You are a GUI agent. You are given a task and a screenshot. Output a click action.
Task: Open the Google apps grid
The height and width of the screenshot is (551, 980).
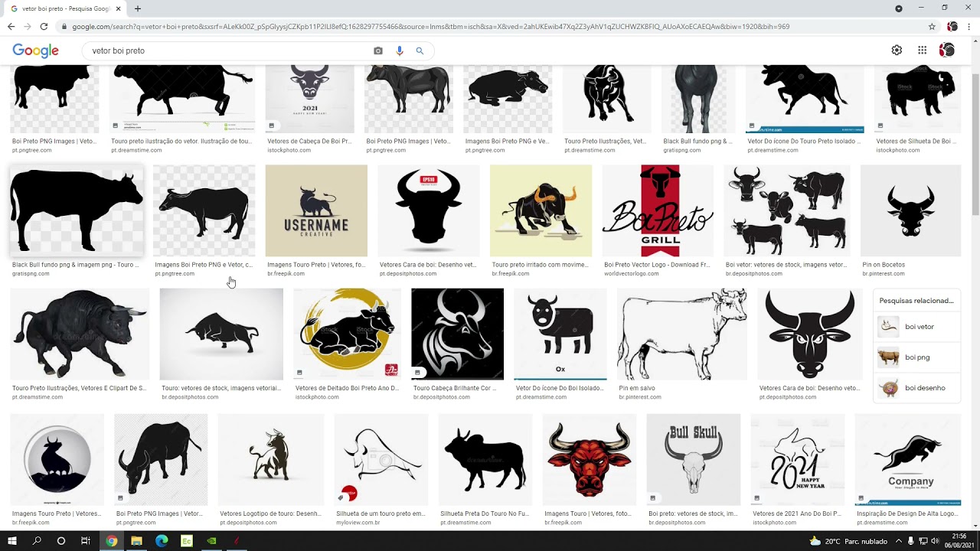922,51
